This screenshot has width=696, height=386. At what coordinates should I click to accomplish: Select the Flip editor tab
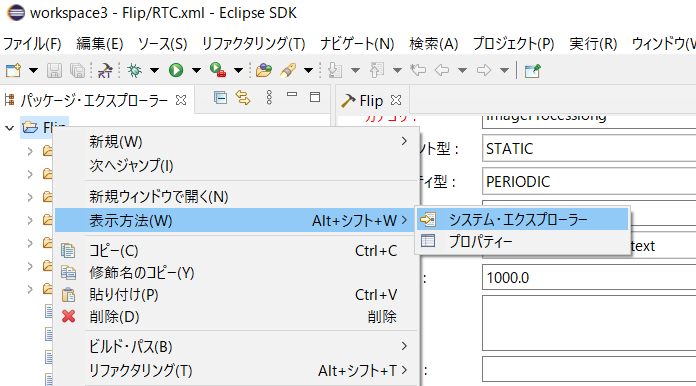tap(372, 101)
